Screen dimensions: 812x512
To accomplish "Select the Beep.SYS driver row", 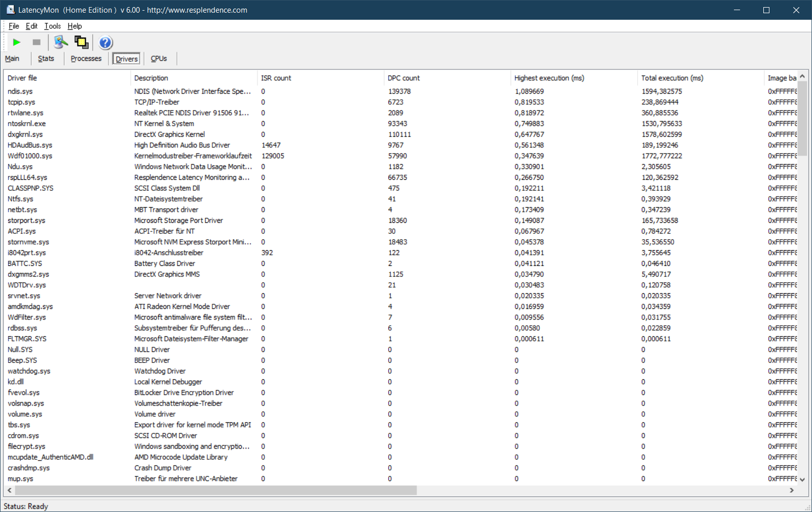I will [x=400, y=361].
